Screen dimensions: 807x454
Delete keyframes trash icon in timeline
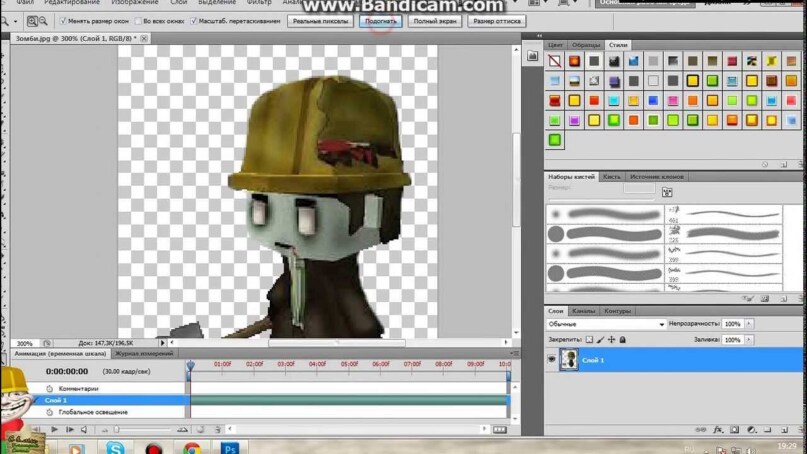coord(217,429)
